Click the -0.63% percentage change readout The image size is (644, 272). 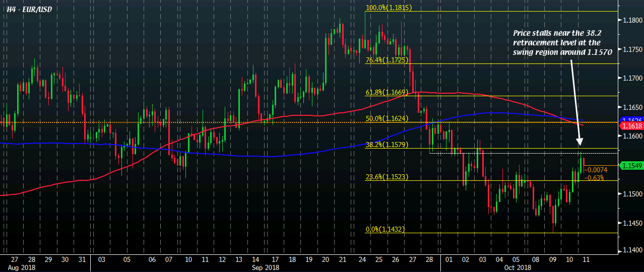click(597, 177)
